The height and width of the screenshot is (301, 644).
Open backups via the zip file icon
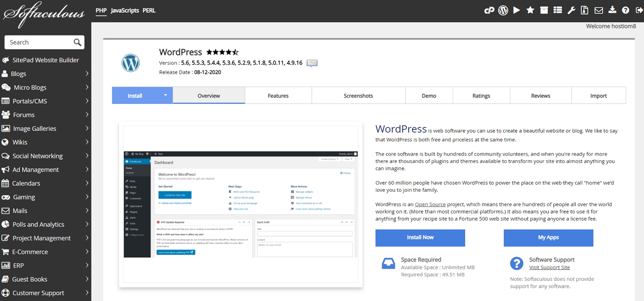click(585, 10)
